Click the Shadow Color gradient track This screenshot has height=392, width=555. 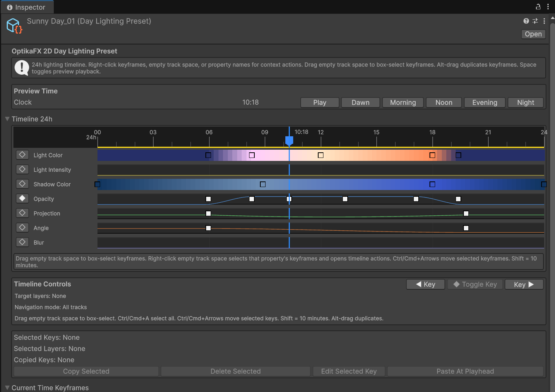click(x=321, y=184)
